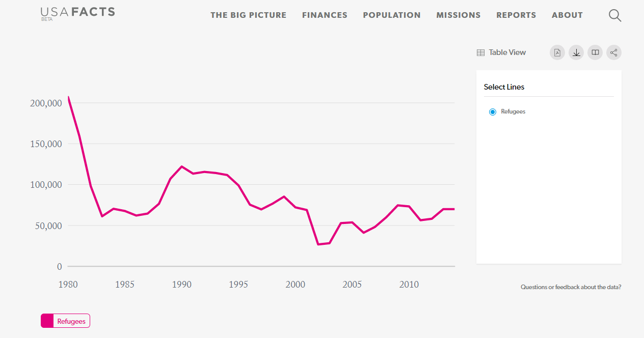Select the Refugees radio button
This screenshot has height=338, width=644.
492,112
